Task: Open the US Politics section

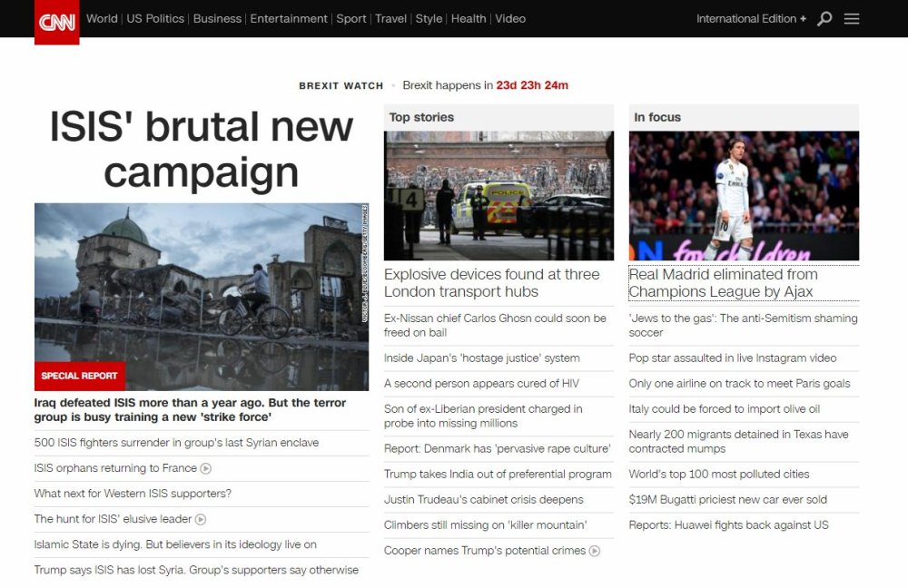Action: point(155,18)
